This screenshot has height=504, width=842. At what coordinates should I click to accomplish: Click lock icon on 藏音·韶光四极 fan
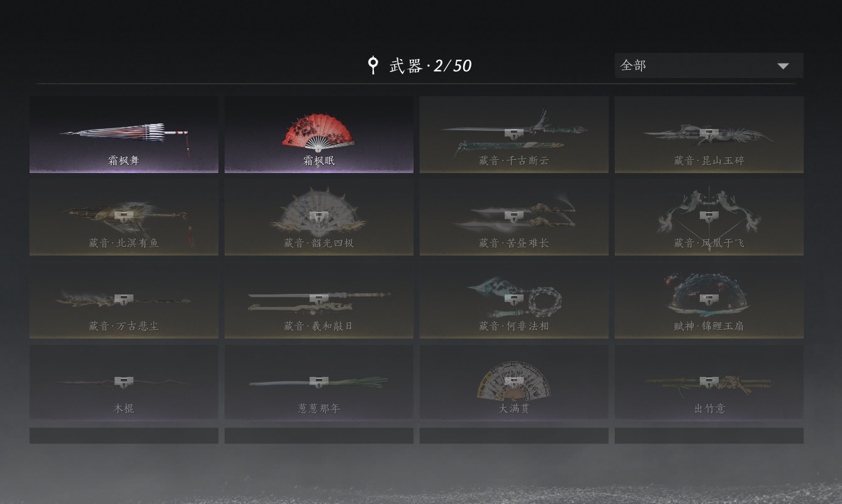click(x=319, y=216)
